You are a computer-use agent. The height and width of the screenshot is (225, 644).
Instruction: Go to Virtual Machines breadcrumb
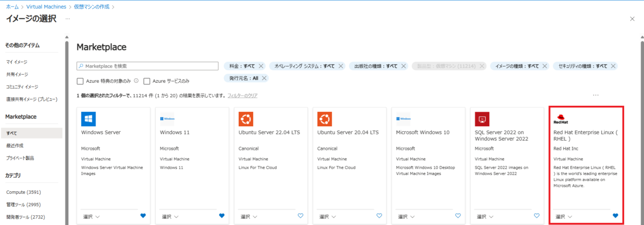click(47, 6)
